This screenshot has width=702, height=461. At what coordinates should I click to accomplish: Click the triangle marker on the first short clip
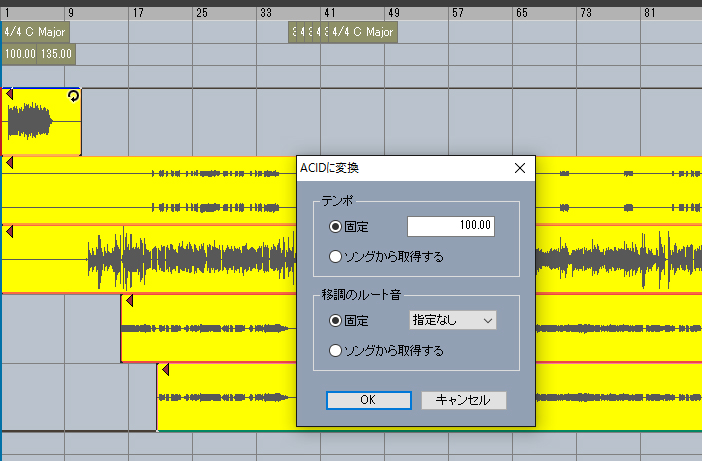(9, 94)
